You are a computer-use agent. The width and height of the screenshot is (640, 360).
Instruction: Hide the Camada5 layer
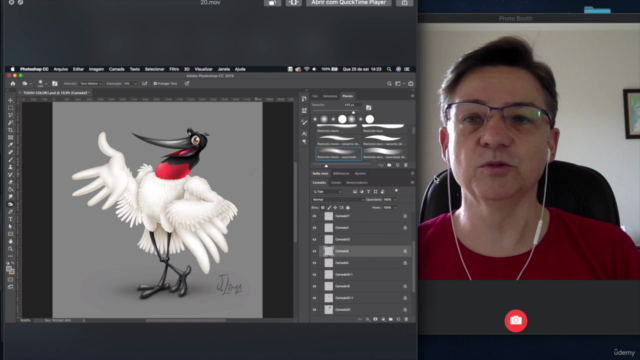(314, 263)
